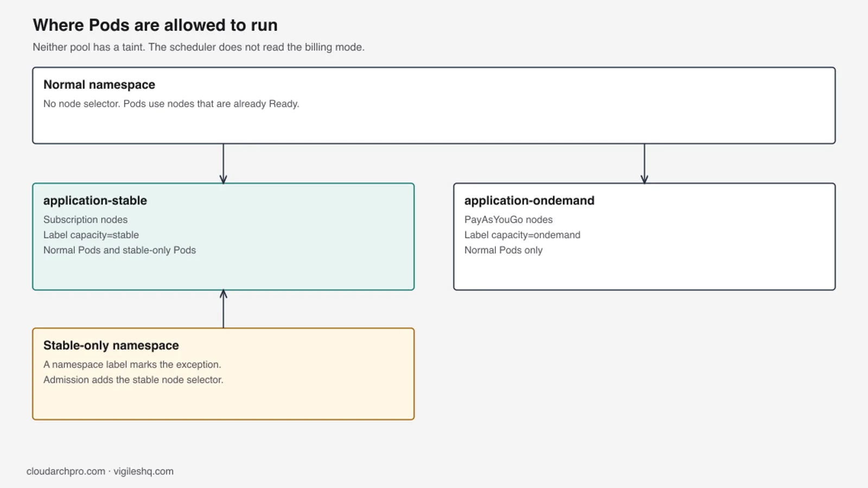The height and width of the screenshot is (488, 868).
Task: Select the 'Normal Pods only' line
Action: [503, 250]
